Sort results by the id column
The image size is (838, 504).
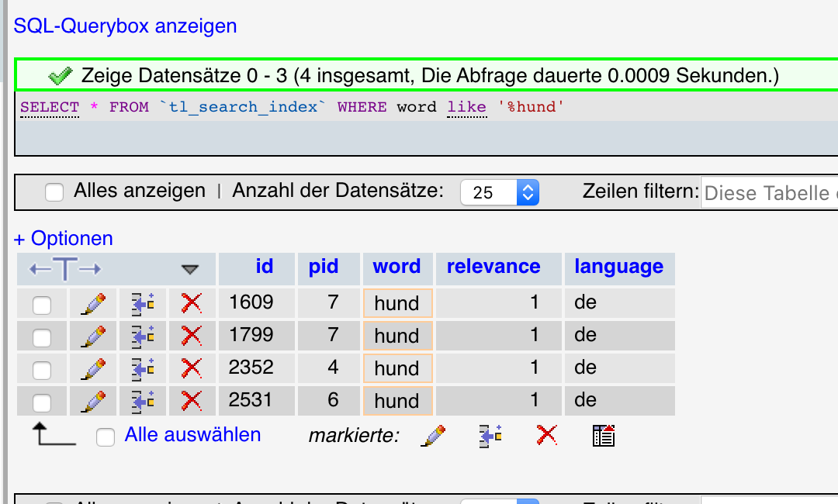pos(265,267)
